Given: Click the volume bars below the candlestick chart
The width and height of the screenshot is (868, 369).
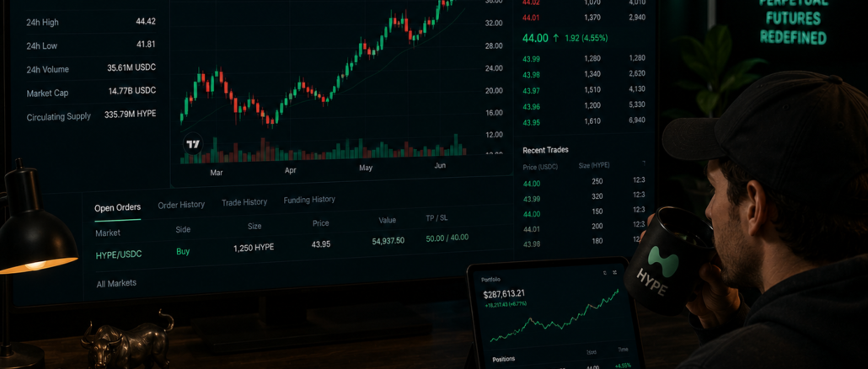Looking at the screenshot, I should (324, 149).
